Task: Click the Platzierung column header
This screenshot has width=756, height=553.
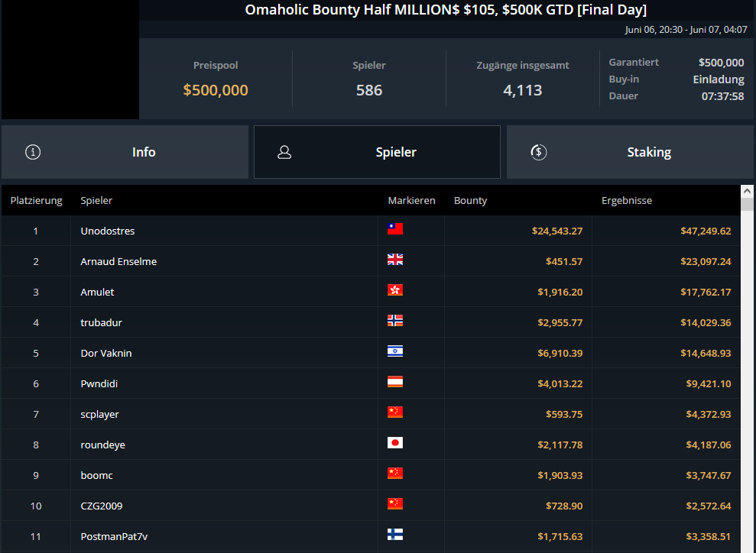Action: (36, 200)
